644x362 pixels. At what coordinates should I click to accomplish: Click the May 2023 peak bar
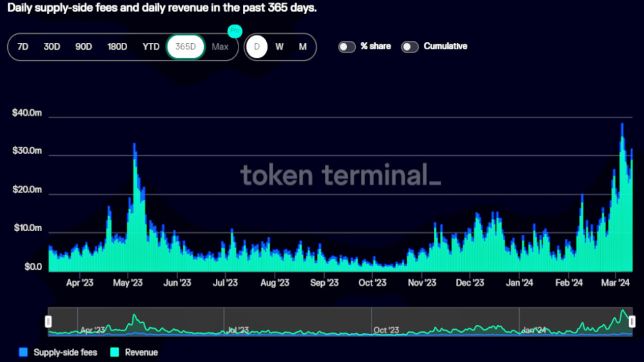point(134,207)
